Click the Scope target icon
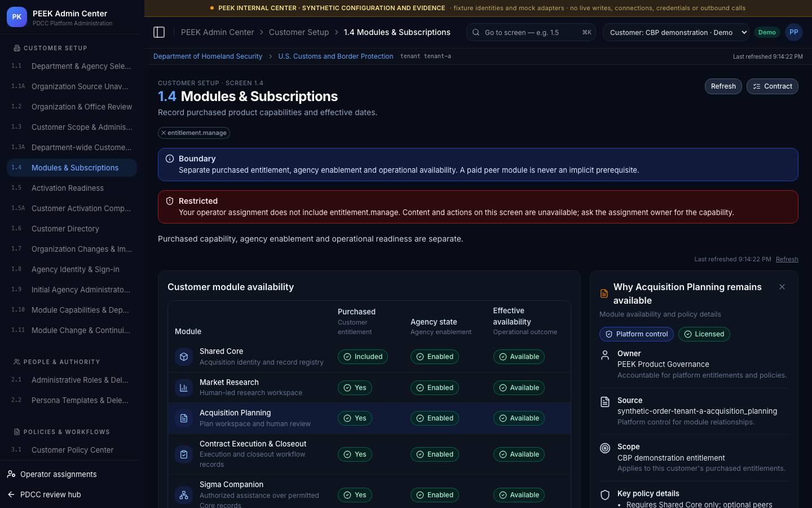Viewport: 812px width, 508px height. [x=605, y=448]
